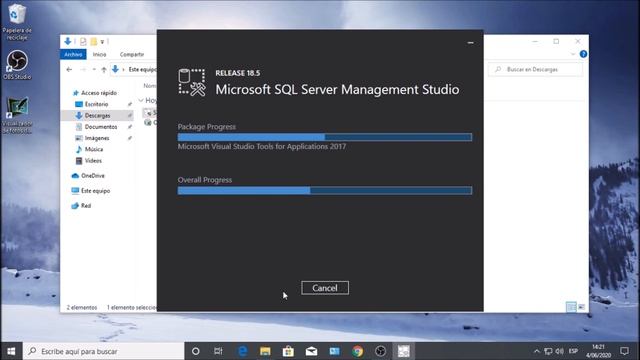
Task: Select Este equipo in navigation pane
Action: (x=91, y=191)
